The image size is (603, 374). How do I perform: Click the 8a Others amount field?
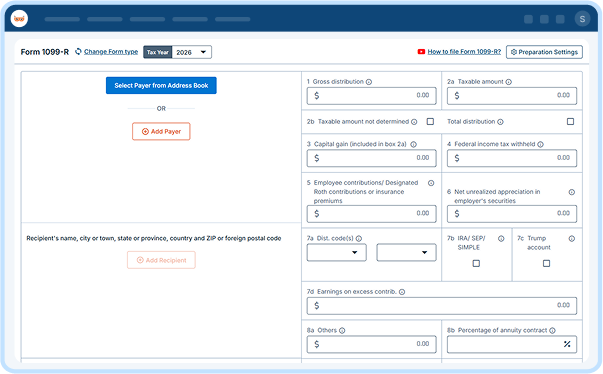[371, 344]
